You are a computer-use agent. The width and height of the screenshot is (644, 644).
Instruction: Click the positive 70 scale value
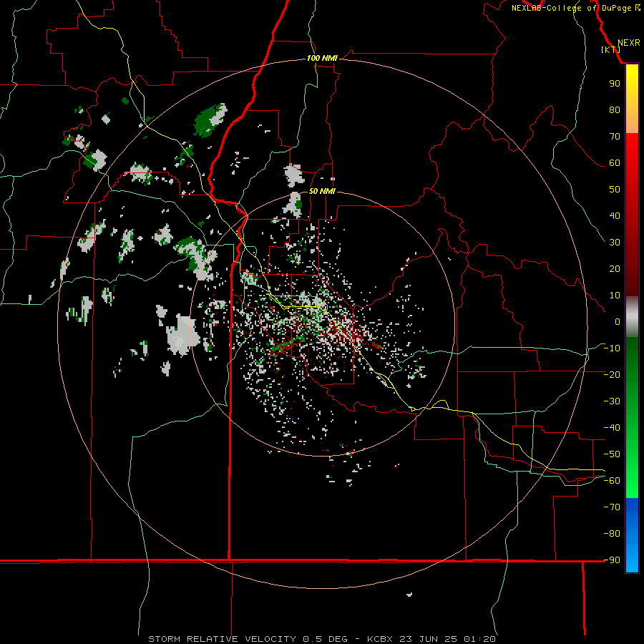coord(615,137)
